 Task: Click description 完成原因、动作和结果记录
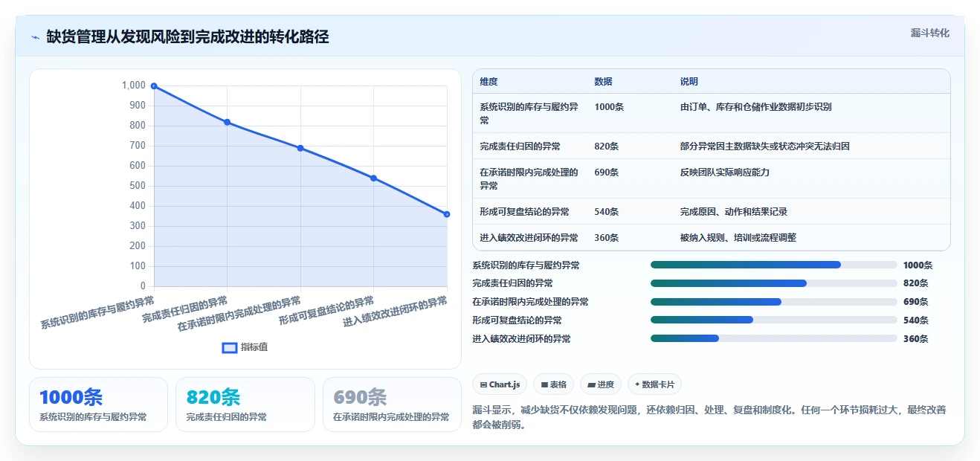tap(733, 212)
